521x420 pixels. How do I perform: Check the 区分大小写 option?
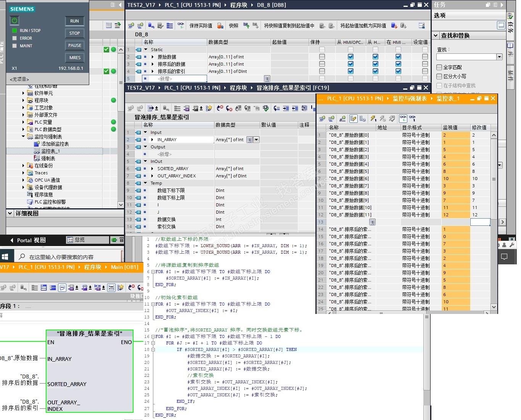(x=439, y=76)
